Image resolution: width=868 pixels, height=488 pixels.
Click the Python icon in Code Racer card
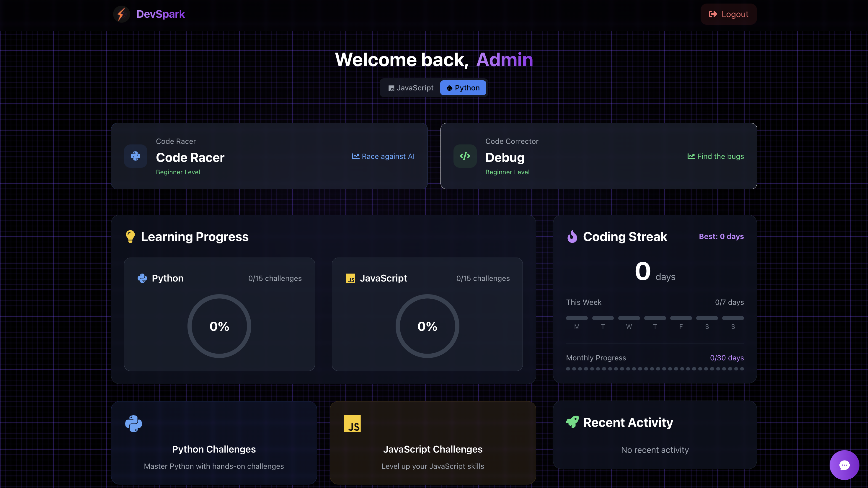136,156
